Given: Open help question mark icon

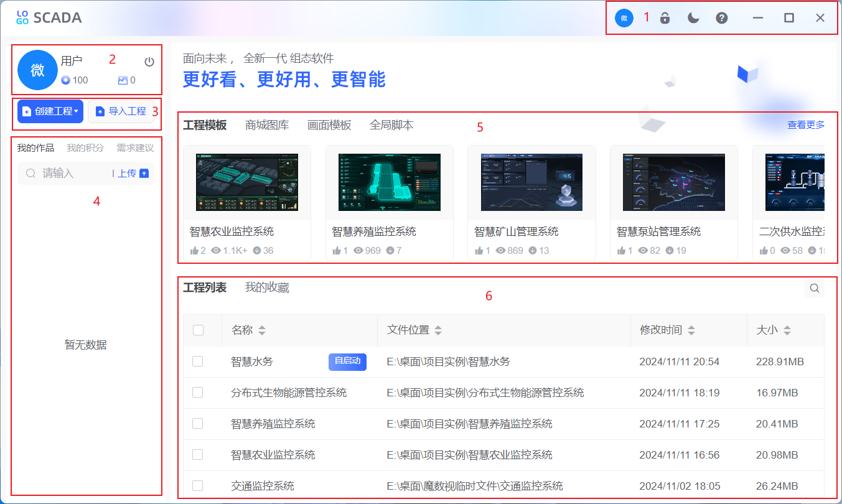Looking at the screenshot, I should [721, 18].
